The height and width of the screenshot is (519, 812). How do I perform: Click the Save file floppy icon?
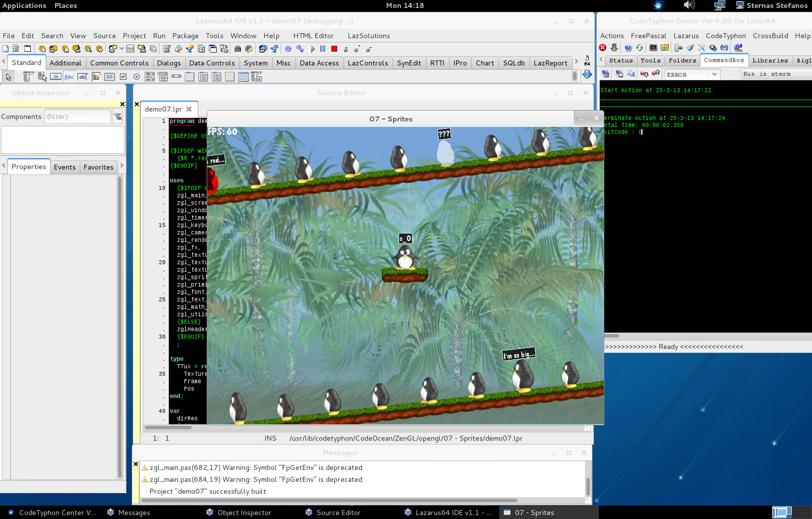[130, 49]
